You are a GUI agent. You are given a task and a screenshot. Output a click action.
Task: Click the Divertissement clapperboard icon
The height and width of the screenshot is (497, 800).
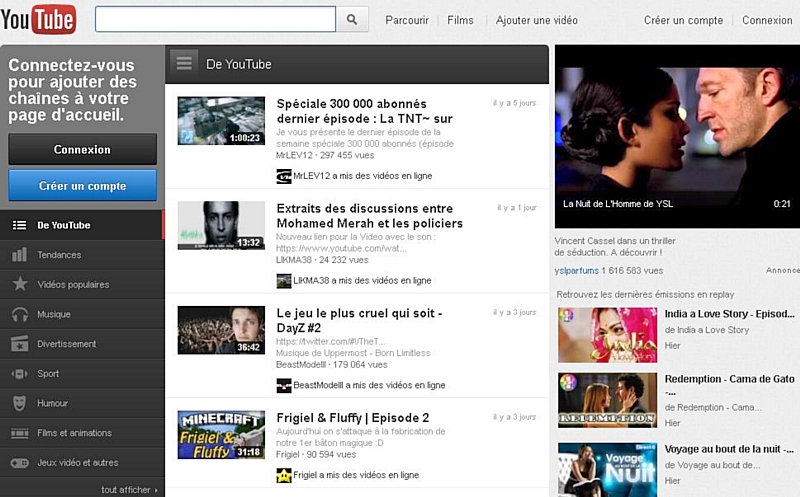tap(20, 344)
